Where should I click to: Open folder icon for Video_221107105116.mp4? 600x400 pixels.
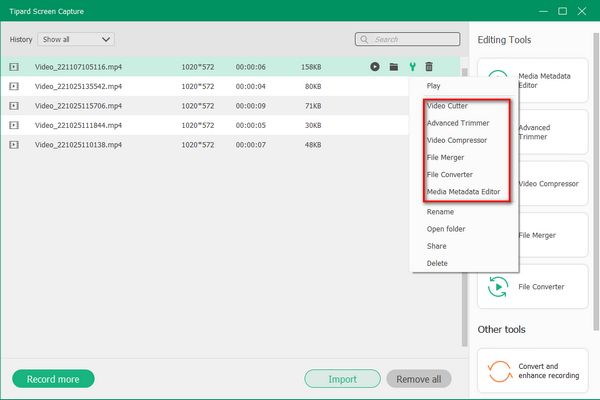point(394,67)
